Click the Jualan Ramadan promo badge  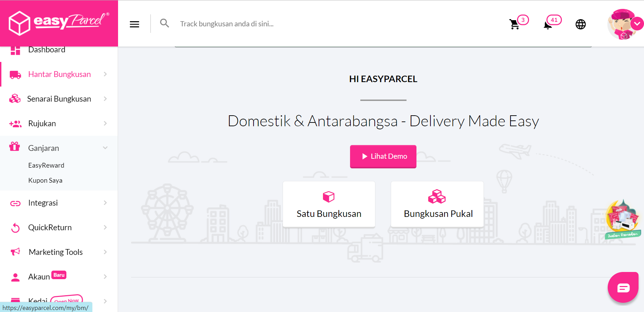coord(622,220)
